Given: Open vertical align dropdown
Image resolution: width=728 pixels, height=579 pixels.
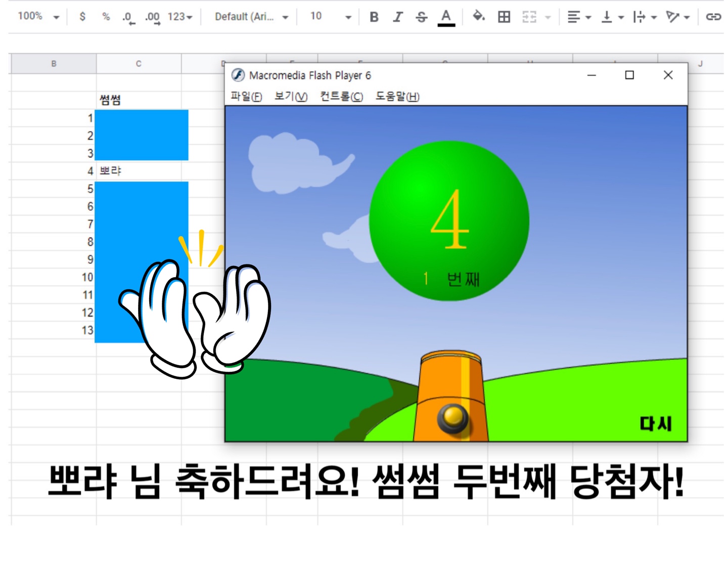Looking at the screenshot, I should coord(612,17).
